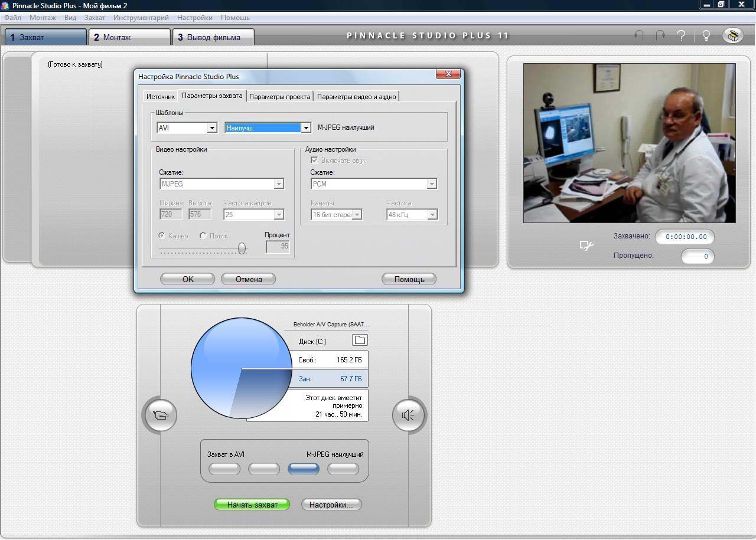Select the Качество radio button
The image size is (756, 540).
(x=162, y=235)
